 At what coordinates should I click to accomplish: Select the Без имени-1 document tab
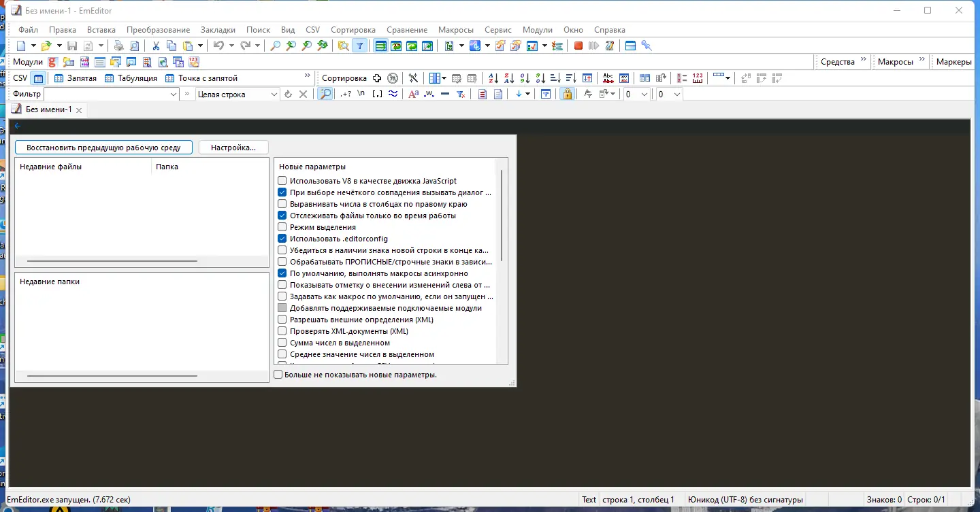[48, 109]
